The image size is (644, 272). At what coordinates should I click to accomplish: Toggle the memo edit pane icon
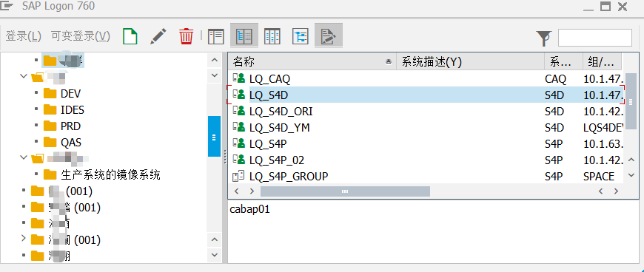(329, 36)
